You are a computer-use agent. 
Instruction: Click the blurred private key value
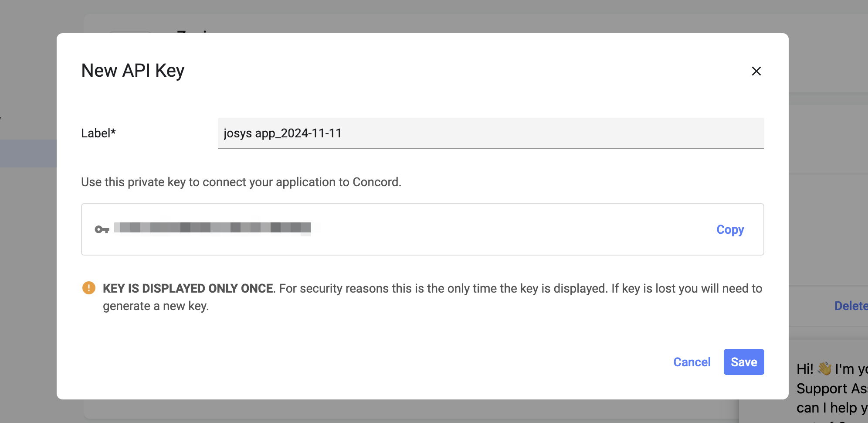(213, 228)
